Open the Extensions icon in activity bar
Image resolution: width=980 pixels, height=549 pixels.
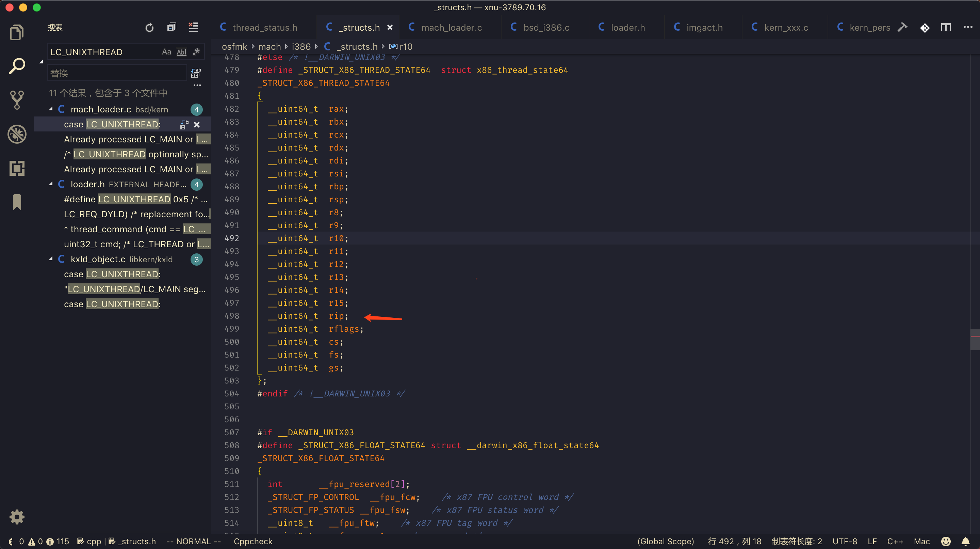[17, 168]
